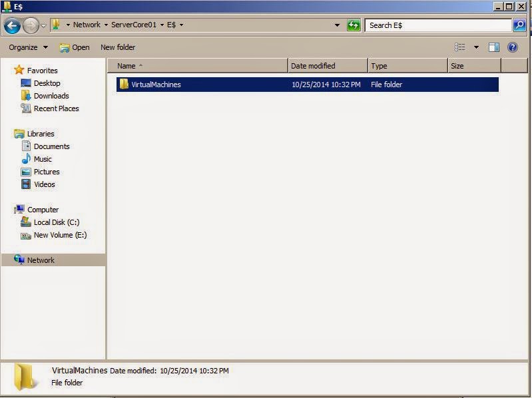The image size is (532, 398).
Task: Open address bar previous locations dropdown
Action: click(337, 25)
